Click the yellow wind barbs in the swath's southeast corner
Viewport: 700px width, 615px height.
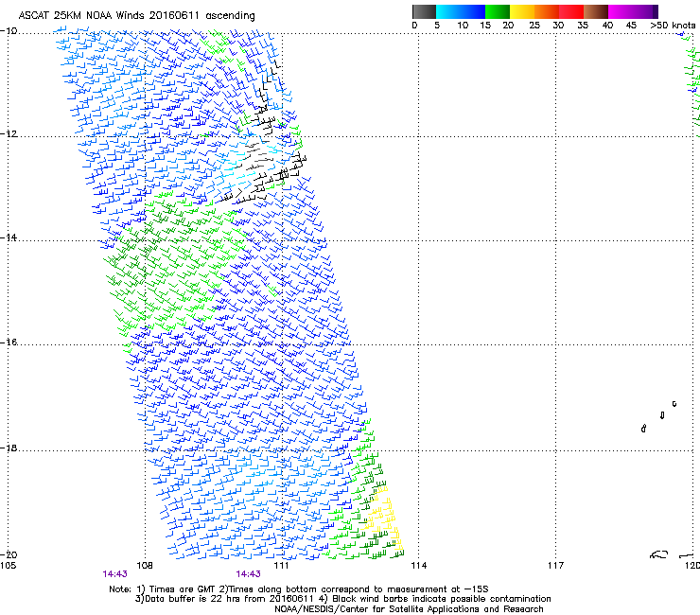[384, 518]
